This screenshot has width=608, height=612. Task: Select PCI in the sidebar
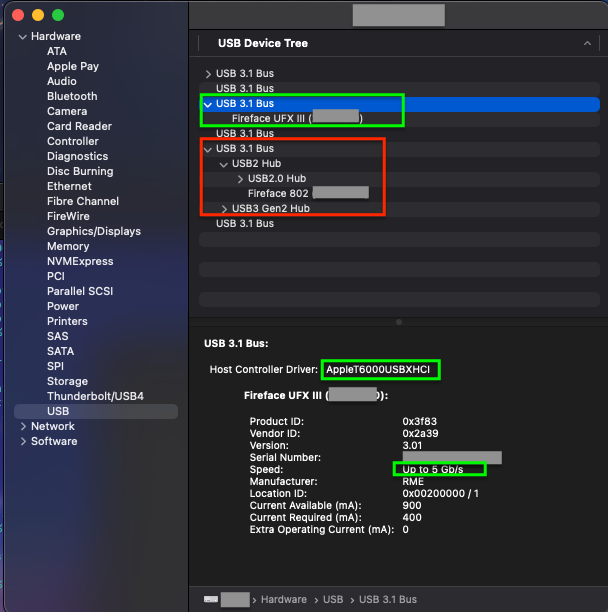click(56, 276)
